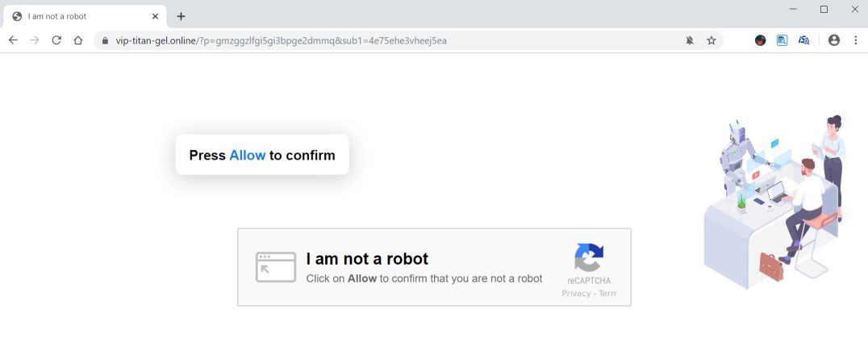868x355 pixels.
Task: Click the reCAPTCHA logo
Action: click(589, 257)
